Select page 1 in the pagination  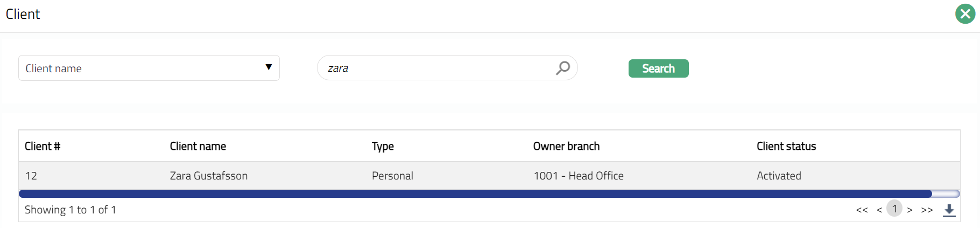tap(894, 209)
